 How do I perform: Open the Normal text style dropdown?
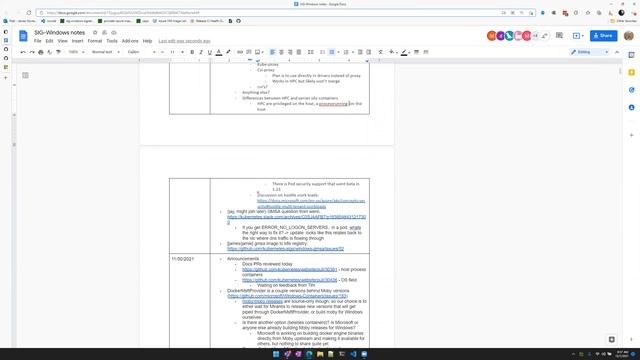105,52
